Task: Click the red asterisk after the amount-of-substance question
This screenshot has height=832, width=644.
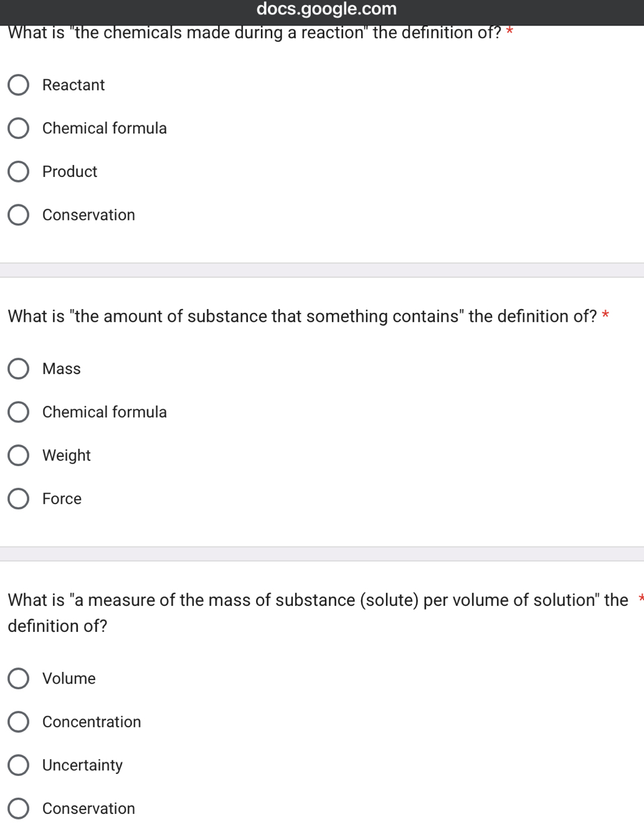Action: [x=605, y=315]
